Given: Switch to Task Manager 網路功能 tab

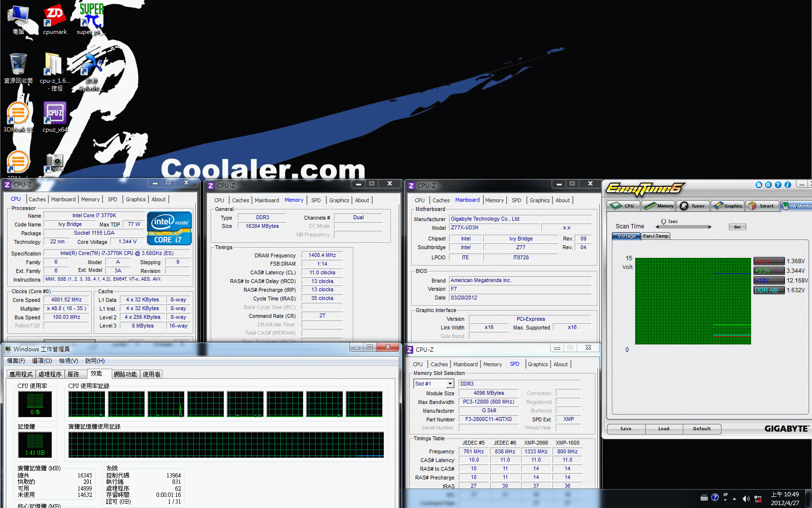Looking at the screenshot, I should coord(126,374).
